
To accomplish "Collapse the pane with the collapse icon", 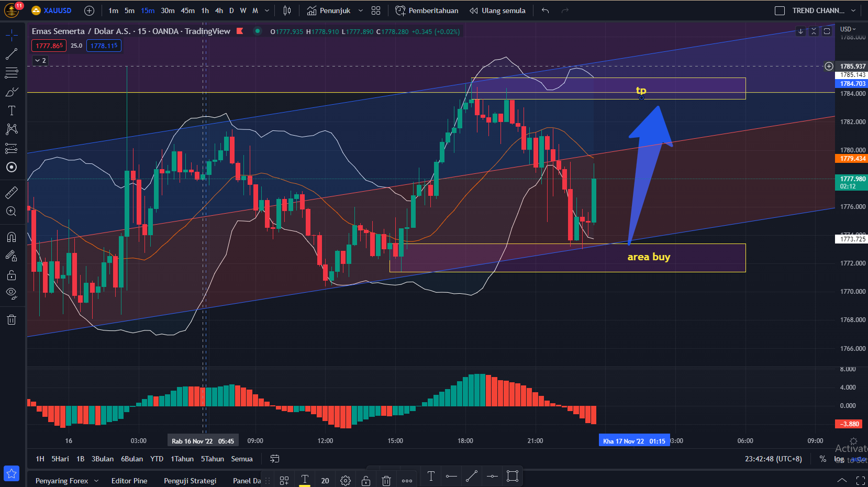I will 814,31.
